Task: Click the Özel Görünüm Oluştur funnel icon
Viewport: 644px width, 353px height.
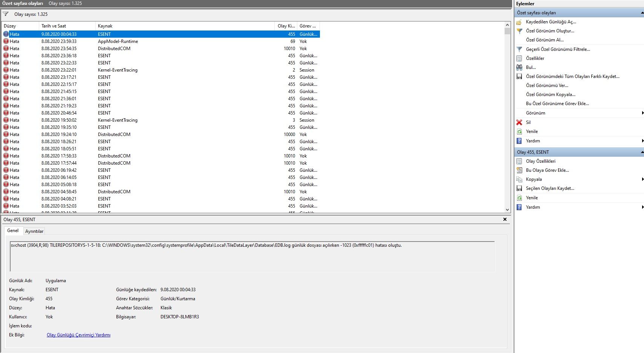Action: pyautogui.click(x=519, y=31)
